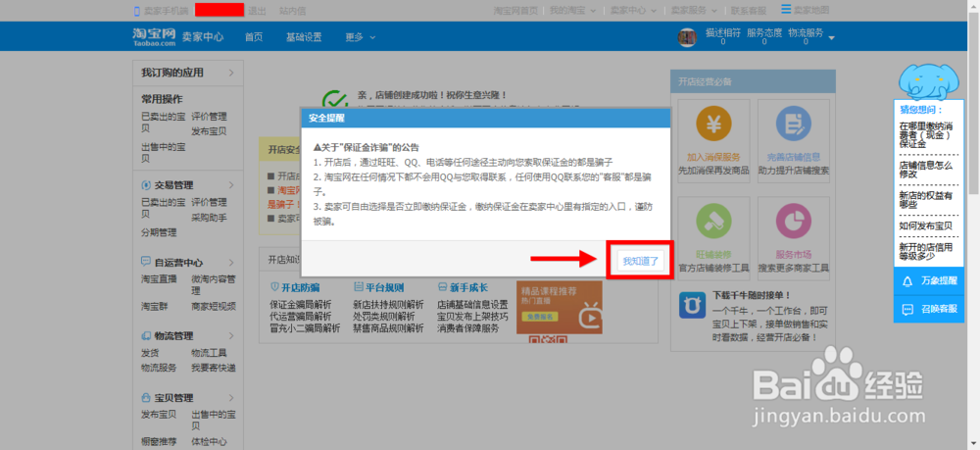Click the 卖家手机端 phone icon
This screenshot has width=980, height=450.
pyautogui.click(x=136, y=11)
